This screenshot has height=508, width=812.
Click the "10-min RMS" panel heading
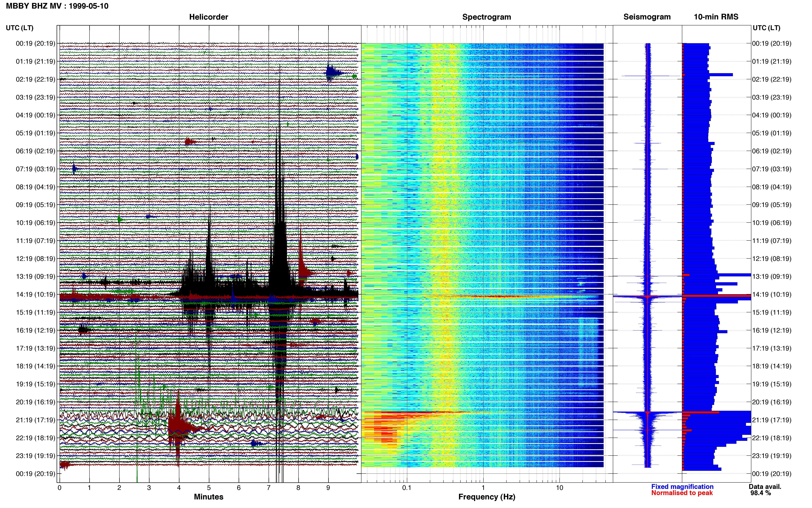click(716, 17)
